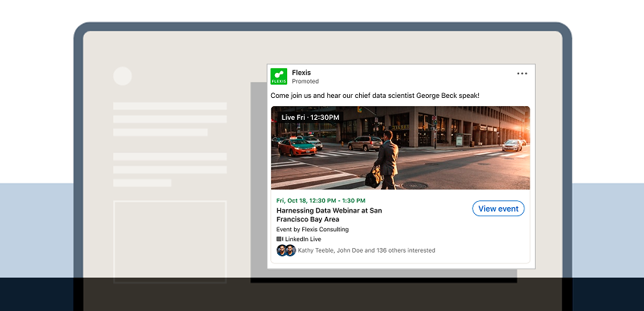The width and height of the screenshot is (644, 311).
Task: Click the placeholder profile circle in sidebar
Action: click(123, 76)
